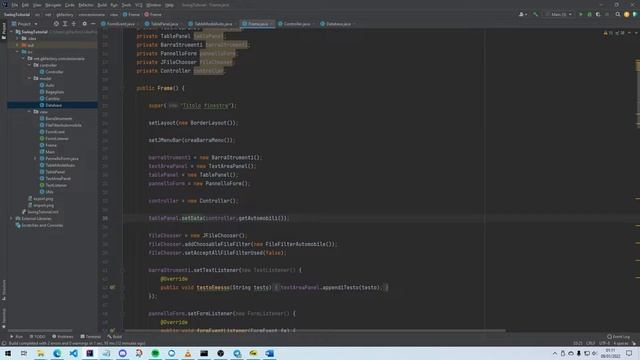Collapse the SwingTutorial root node
The width and height of the screenshot is (640, 360).
click(12, 32)
